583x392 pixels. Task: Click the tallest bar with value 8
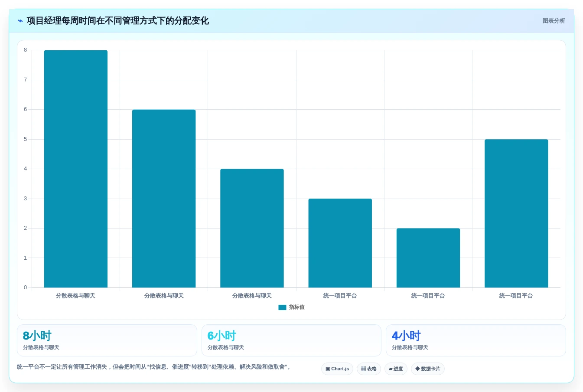click(76, 169)
